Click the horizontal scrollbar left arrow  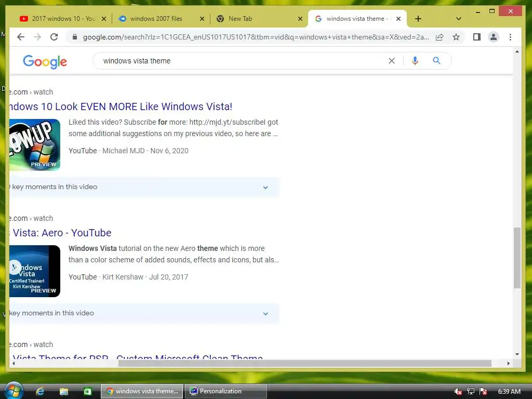click(x=14, y=363)
